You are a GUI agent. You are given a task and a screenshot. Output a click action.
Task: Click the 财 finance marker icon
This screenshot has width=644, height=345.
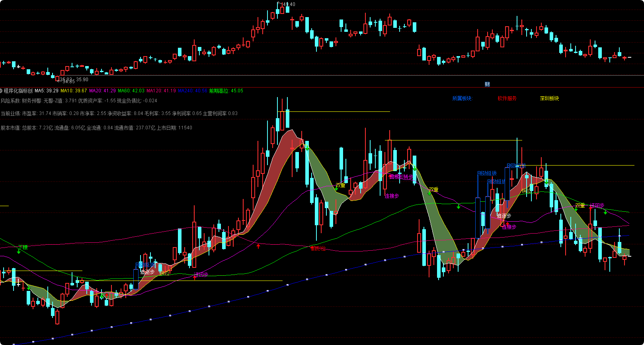(487, 84)
